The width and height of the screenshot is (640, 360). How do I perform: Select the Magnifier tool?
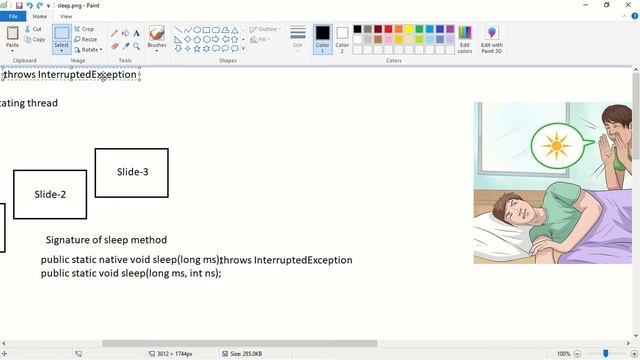[x=136, y=46]
